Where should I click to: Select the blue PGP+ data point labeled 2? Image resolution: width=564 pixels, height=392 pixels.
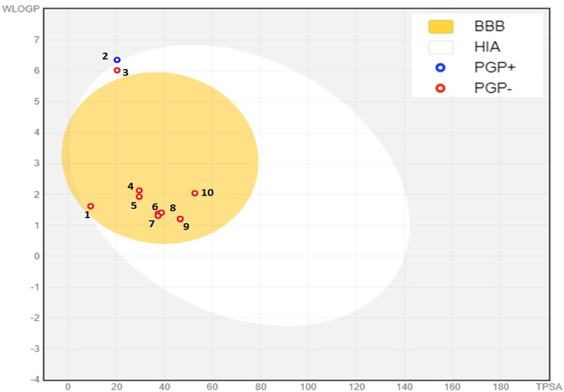point(117,60)
